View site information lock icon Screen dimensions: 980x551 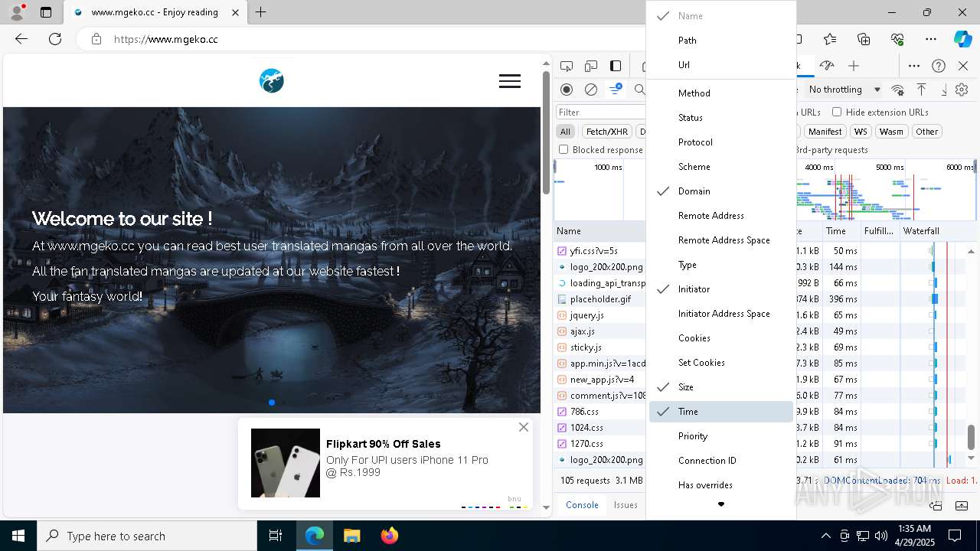96,39
